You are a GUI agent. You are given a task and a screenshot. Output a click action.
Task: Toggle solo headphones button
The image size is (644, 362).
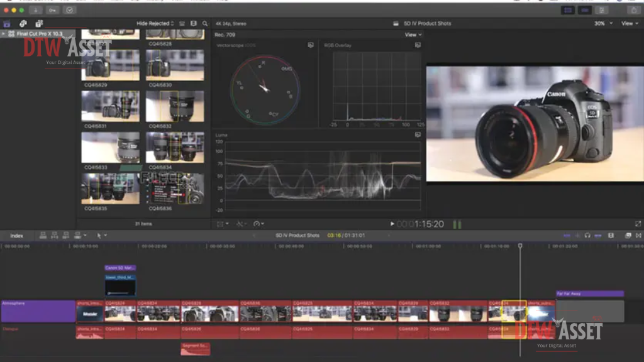[587, 236]
